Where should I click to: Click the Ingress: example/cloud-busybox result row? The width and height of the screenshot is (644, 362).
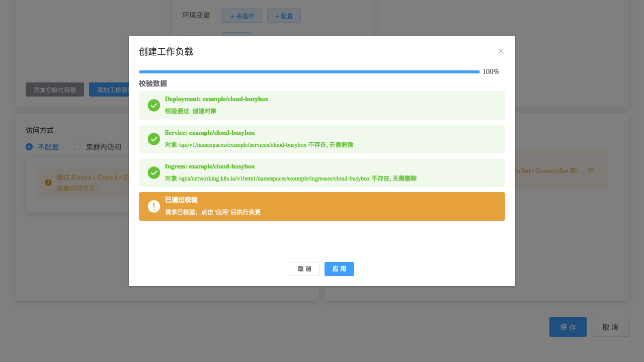pyautogui.click(x=321, y=172)
